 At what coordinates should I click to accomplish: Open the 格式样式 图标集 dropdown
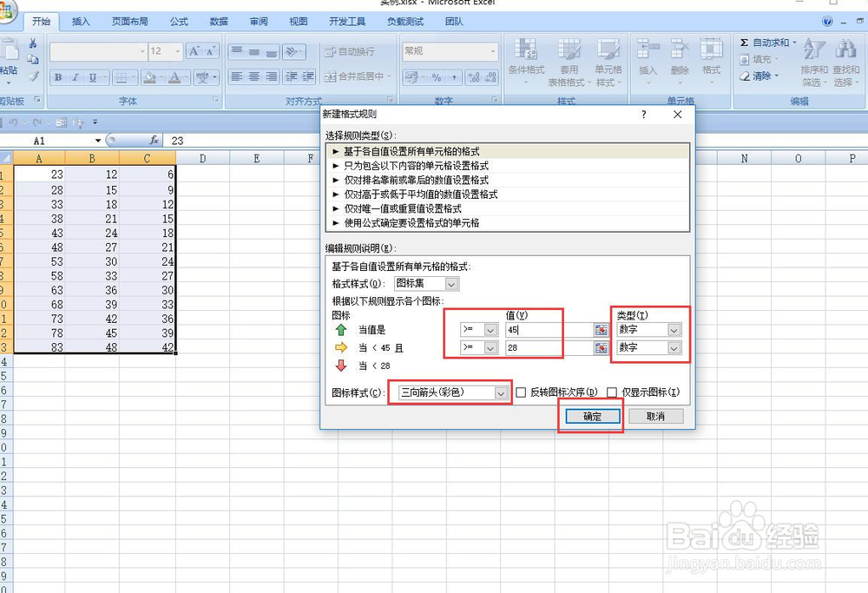click(x=451, y=284)
